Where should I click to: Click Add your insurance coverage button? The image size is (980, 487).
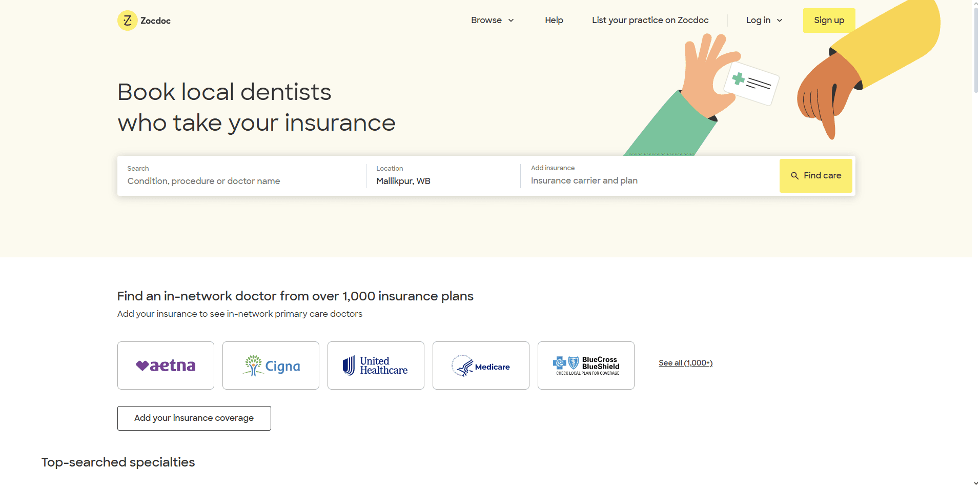coord(194,418)
